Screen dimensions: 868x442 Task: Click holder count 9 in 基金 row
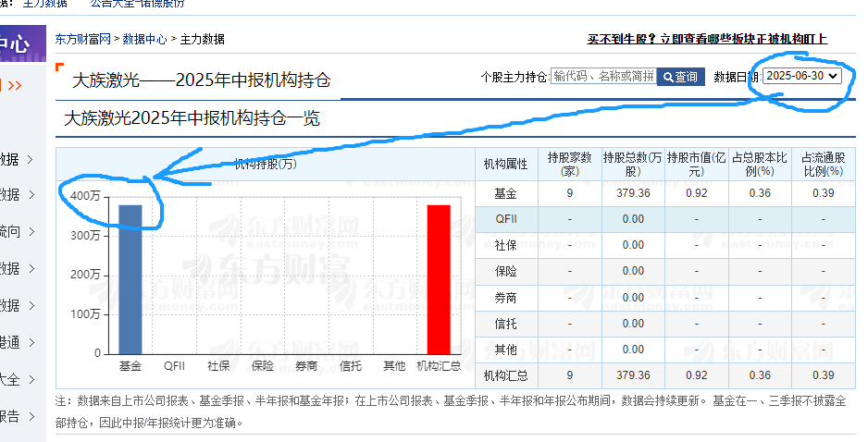[x=570, y=193]
